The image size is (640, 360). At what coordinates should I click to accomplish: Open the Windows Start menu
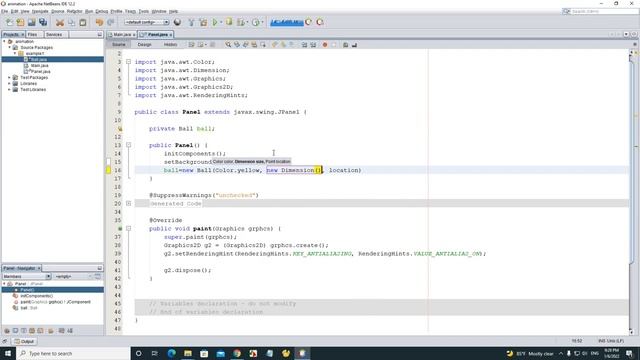point(8,353)
